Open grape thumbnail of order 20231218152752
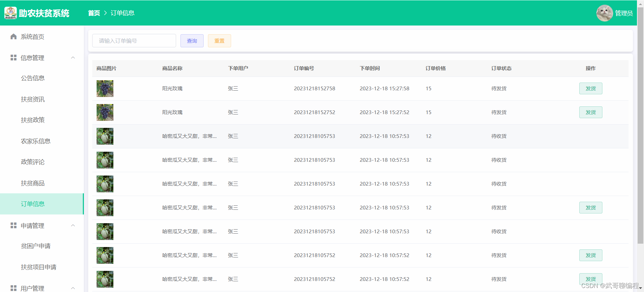Screen dimensions: 644x292 pyautogui.click(x=105, y=112)
